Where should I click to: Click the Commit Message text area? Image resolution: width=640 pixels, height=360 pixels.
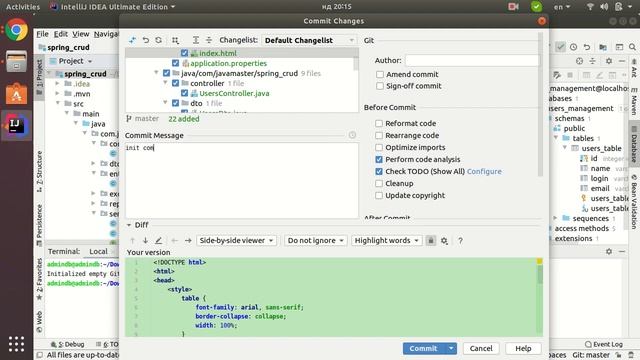[x=242, y=180]
